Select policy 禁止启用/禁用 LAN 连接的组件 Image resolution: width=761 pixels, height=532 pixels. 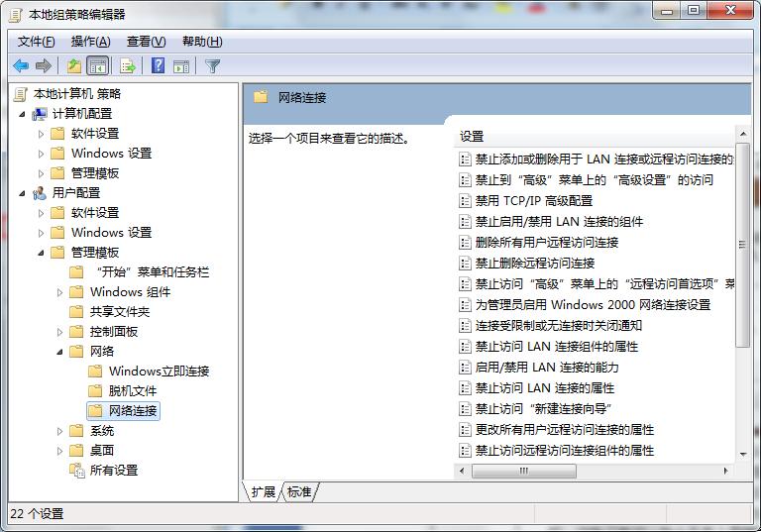click(559, 222)
